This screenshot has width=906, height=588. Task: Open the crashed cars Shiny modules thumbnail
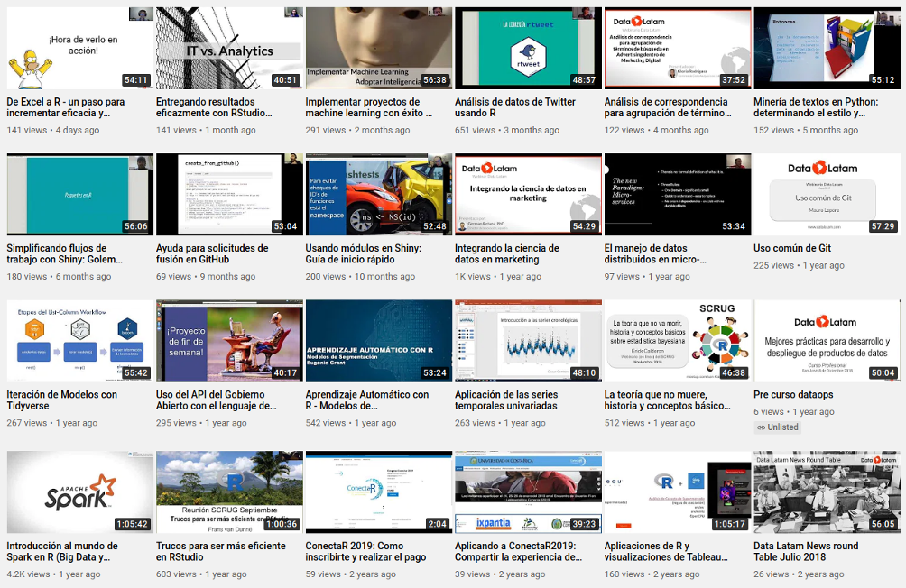click(x=378, y=195)
